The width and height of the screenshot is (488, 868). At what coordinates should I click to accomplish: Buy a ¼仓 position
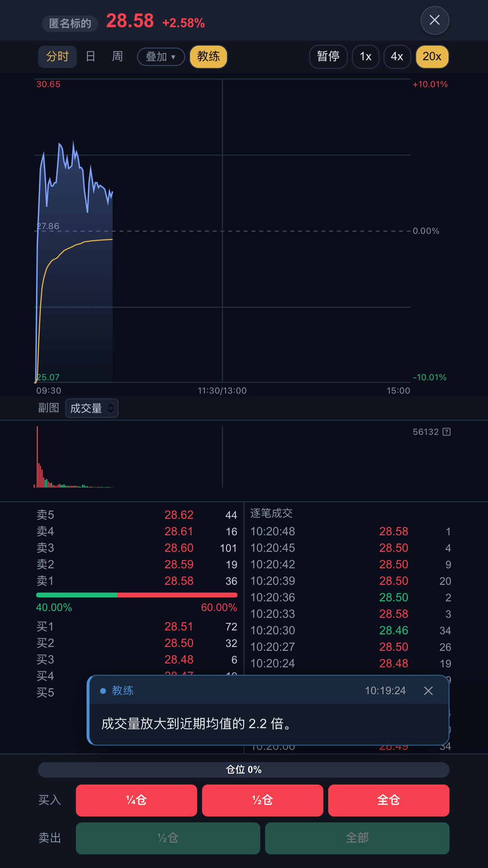(x=136, y=800)
